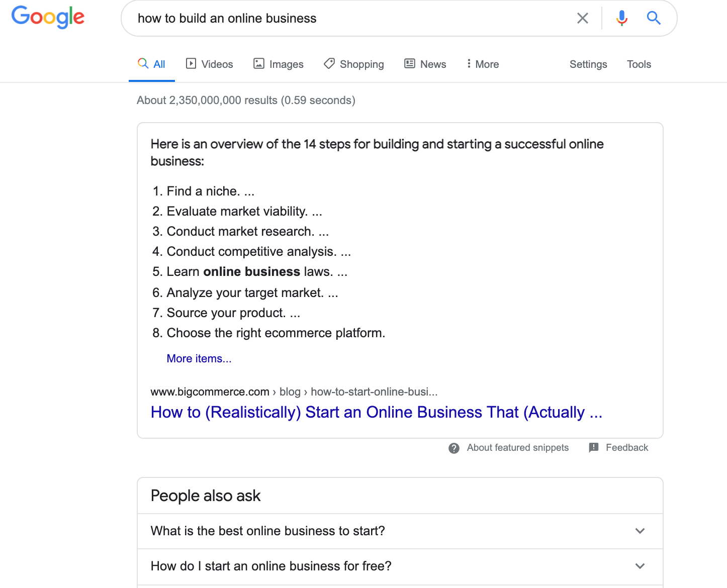Clear the search box with the X icon

pos(582,19)
